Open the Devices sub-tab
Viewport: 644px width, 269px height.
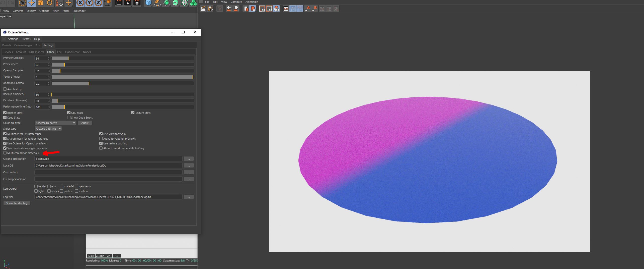[8, 52]
